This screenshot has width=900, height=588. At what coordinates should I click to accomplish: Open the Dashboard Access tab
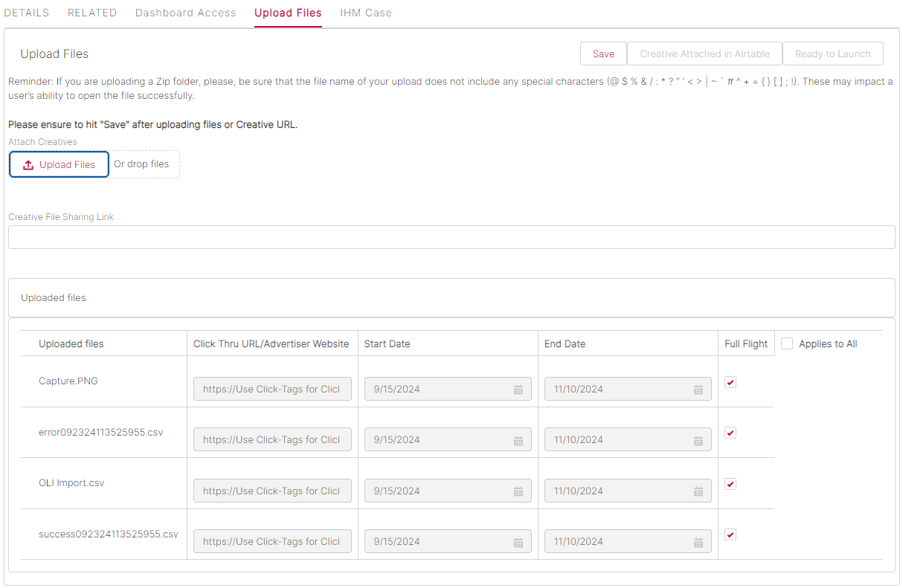(x=185, y=13)
